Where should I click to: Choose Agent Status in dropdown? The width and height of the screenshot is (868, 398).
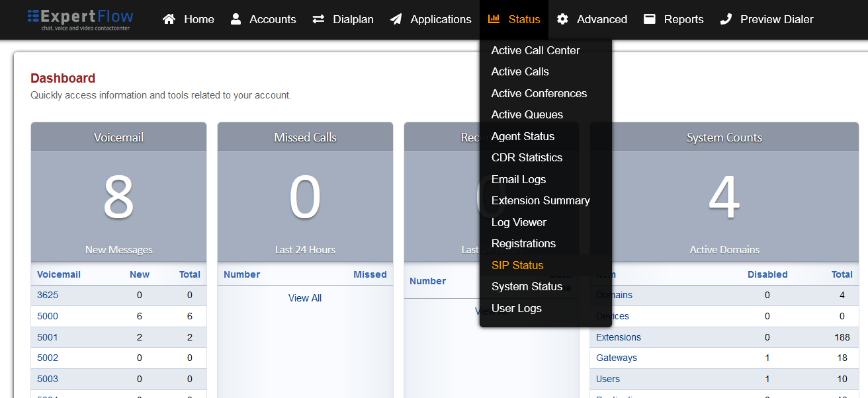pos(523,136)
